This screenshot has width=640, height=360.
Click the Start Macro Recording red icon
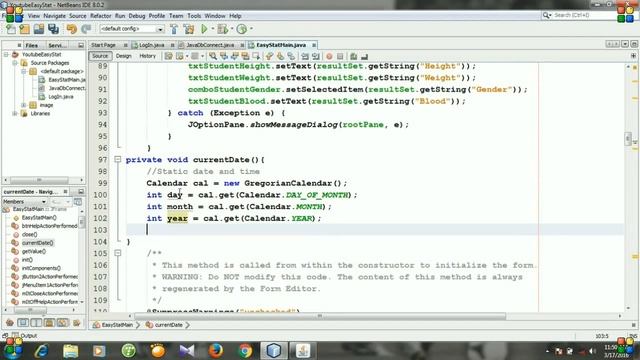[329, 56]
